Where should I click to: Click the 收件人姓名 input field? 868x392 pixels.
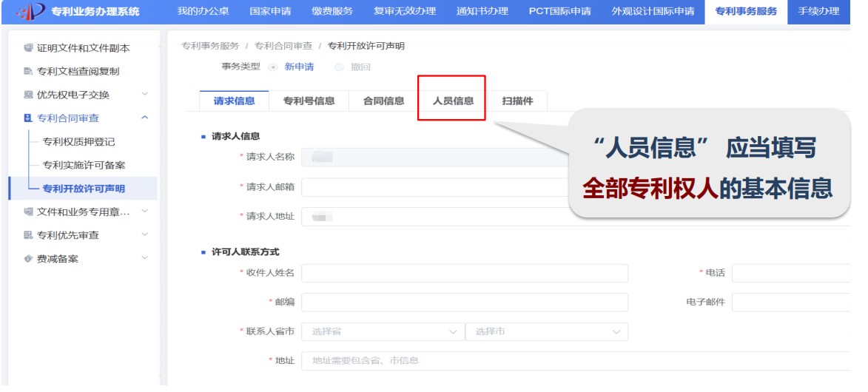click(x=464, y=274)
